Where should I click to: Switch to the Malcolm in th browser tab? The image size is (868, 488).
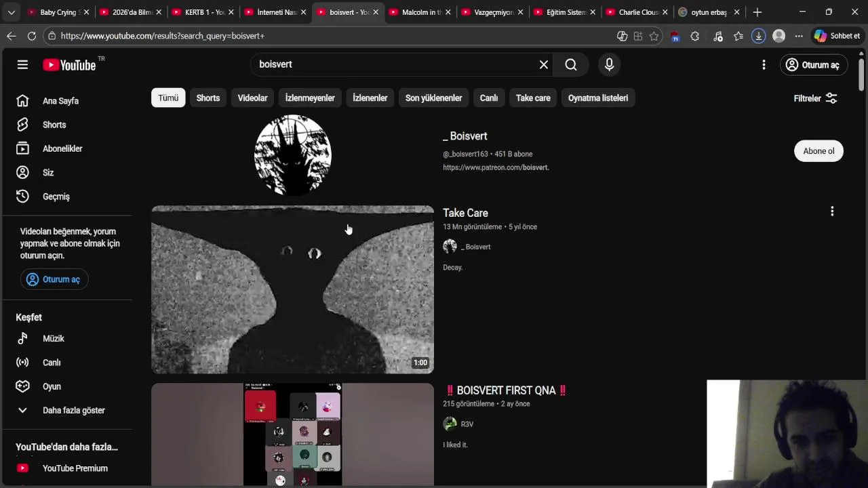pyautogui.click(x=420, y=12)
